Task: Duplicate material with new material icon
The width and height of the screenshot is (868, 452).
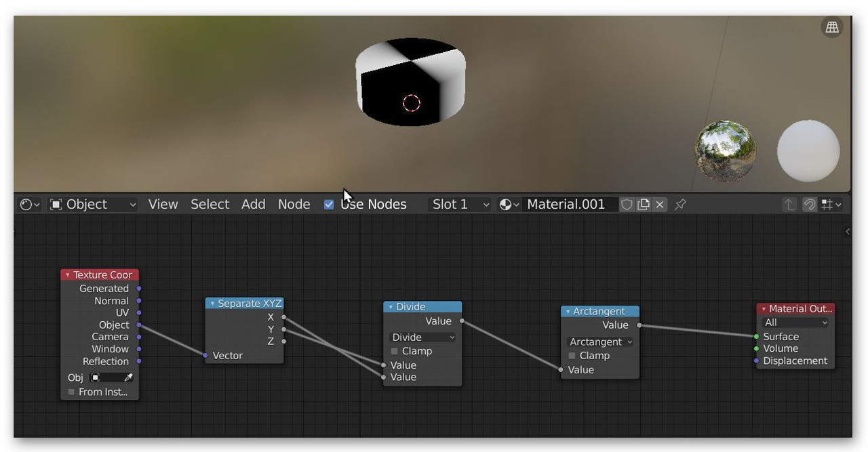Action: (644, 205)
